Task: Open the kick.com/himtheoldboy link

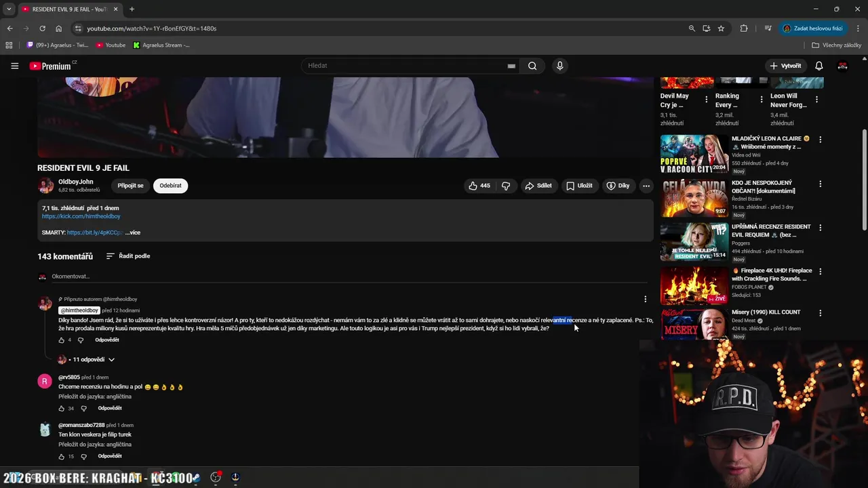Action: (81, 216)
